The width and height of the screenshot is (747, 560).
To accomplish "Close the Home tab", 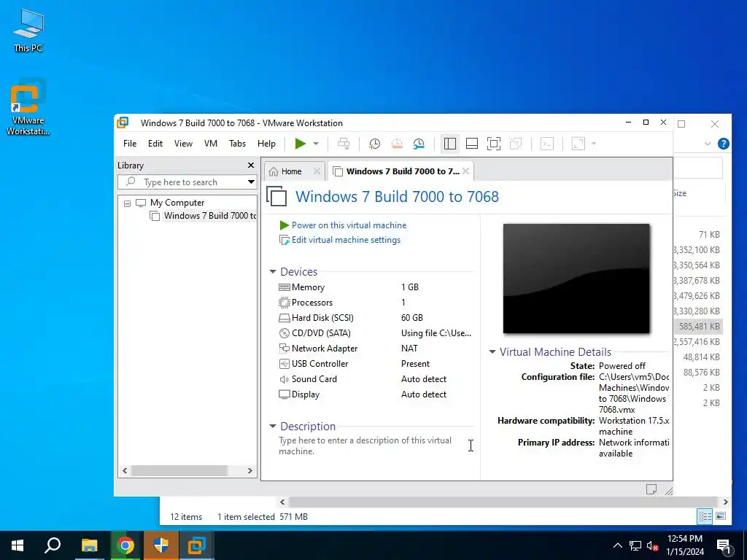I will [x=317, y=171].
